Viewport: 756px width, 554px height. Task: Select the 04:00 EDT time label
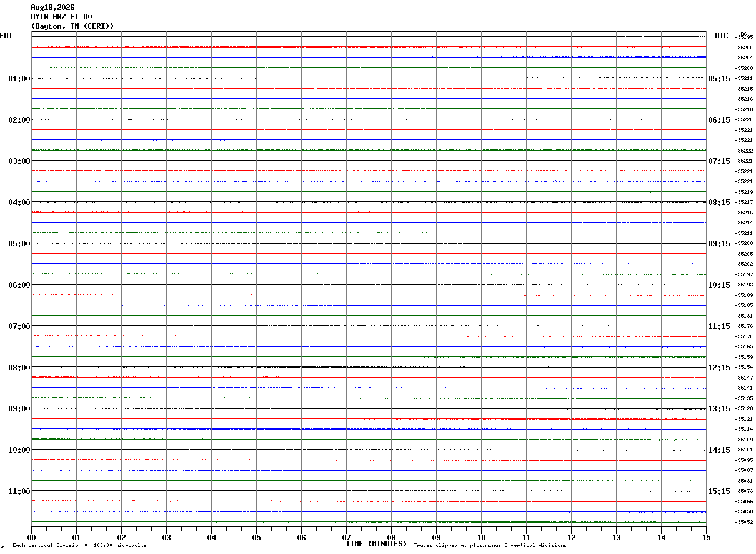pos(19,203)
